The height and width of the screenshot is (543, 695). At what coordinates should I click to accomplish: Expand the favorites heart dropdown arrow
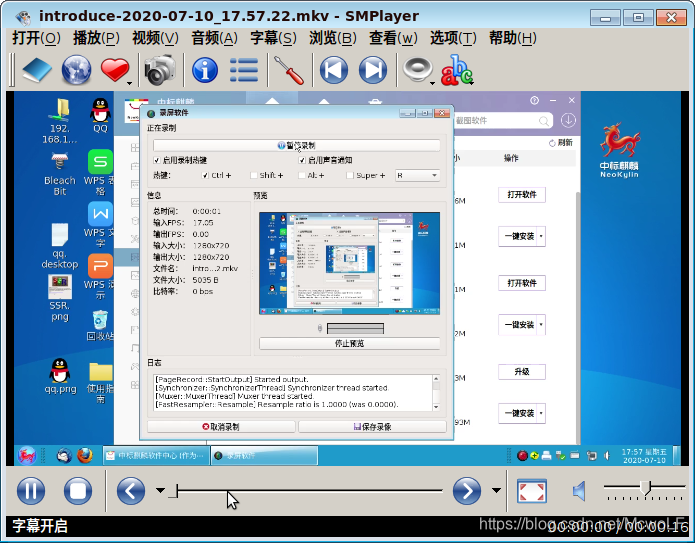(x=129, y=83)
